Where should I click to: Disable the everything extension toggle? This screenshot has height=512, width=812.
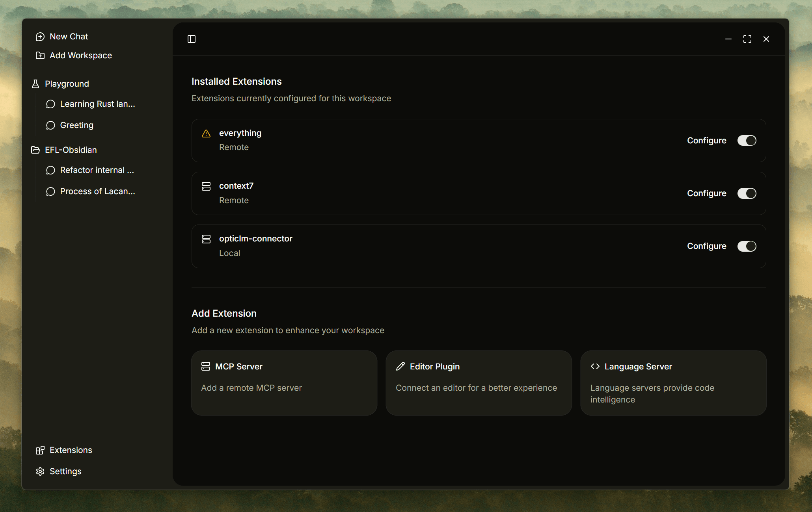pyautogui.click(x=747, y=141)
